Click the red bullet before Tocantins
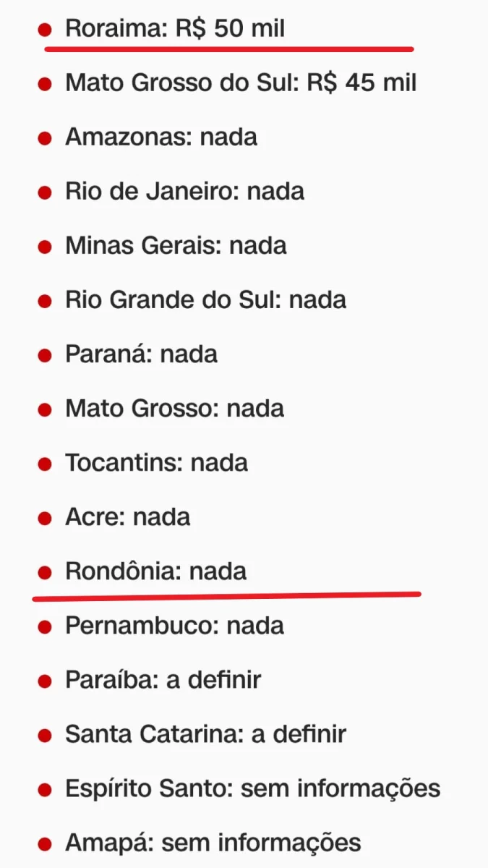Viewport: 488px width, 868px height. click(45, 464)
